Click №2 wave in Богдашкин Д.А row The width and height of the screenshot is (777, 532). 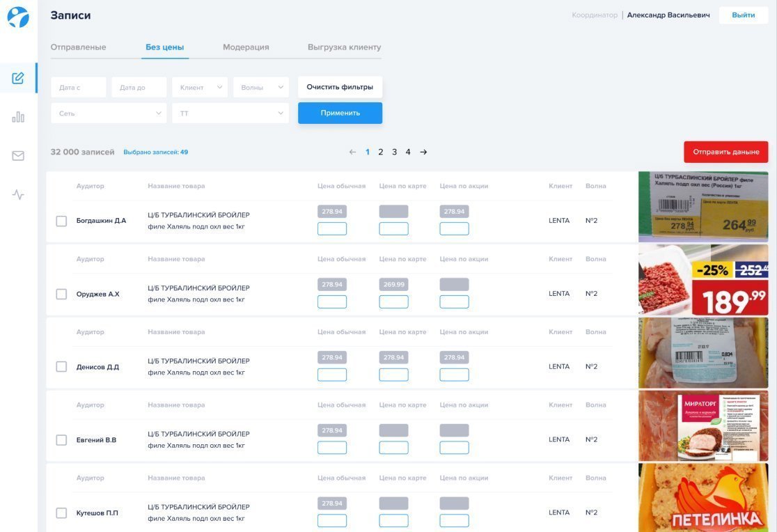pos(591,220)
